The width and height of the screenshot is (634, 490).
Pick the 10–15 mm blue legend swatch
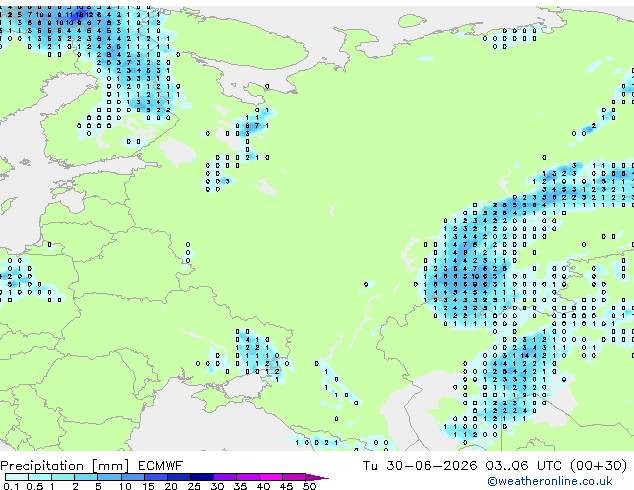click(x=132, y=477)
